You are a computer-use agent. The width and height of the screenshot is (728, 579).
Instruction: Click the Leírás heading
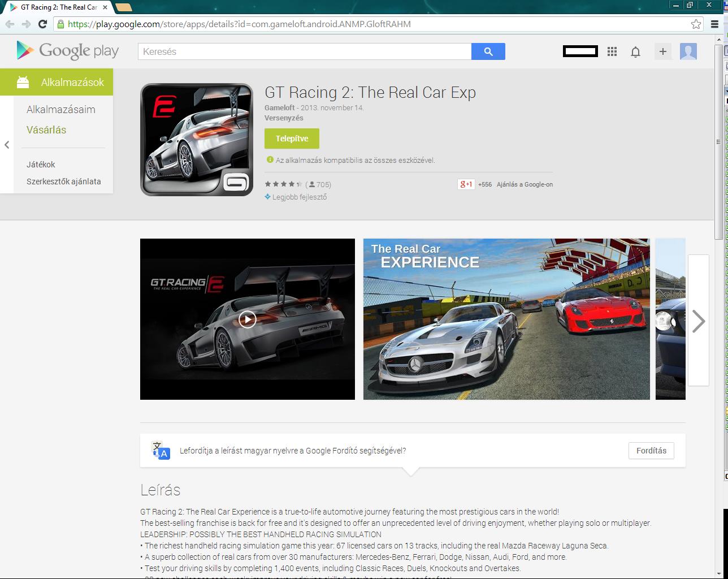[x=161, y=490]
